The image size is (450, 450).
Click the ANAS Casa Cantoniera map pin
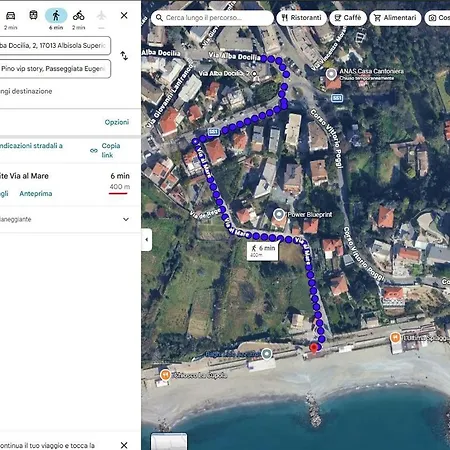[x=331, y=74]
